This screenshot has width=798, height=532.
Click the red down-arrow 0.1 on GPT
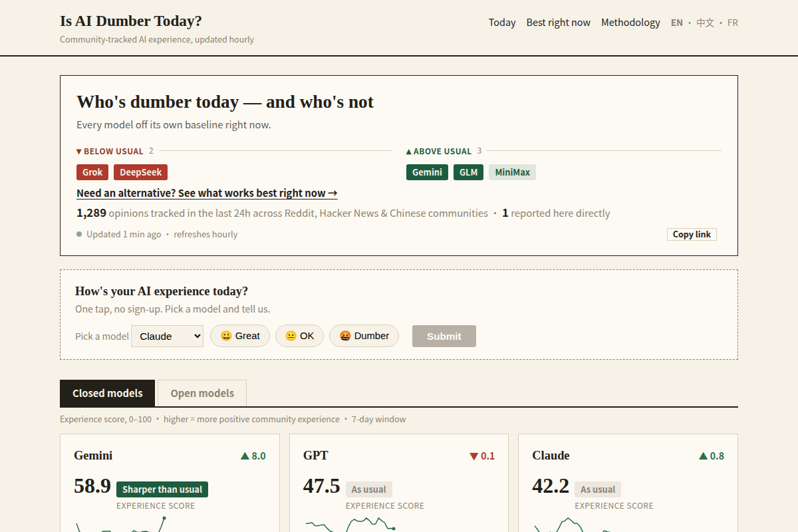click(482, 456)
